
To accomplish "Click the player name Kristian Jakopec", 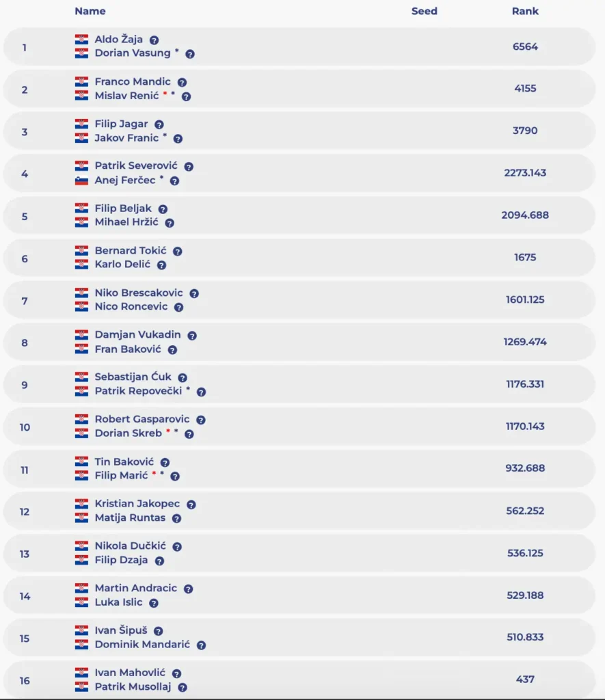I will point(137,504).
